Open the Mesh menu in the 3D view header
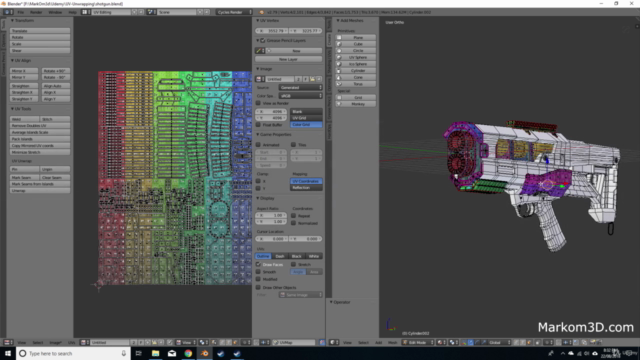The width and height of the screenshot is (640, 360). pos(392,342)
